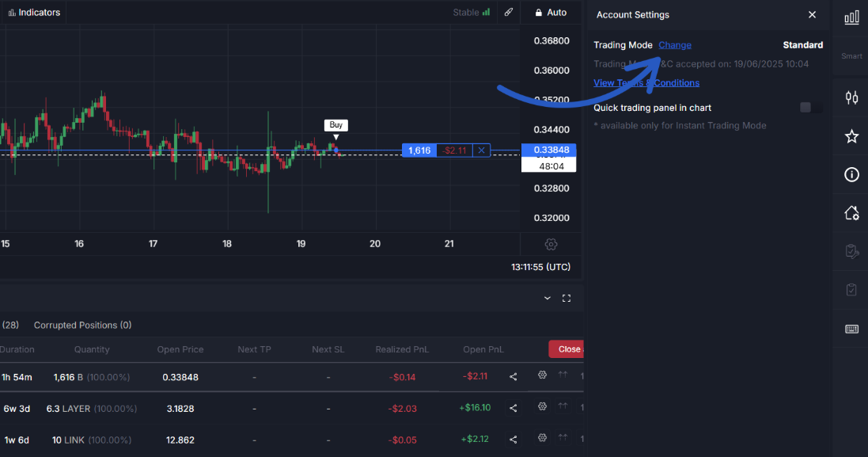Open settings for the LAYER position

[x=542, y=406]
